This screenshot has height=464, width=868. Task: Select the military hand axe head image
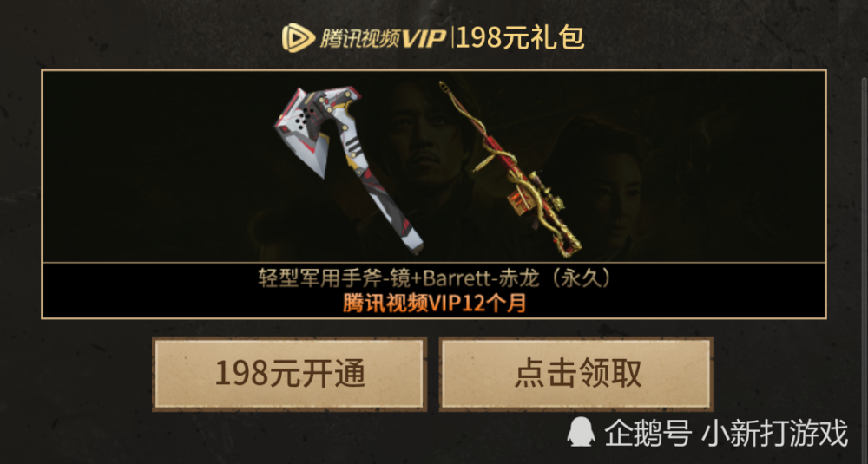pyautogui.click(x=317, y=129)
